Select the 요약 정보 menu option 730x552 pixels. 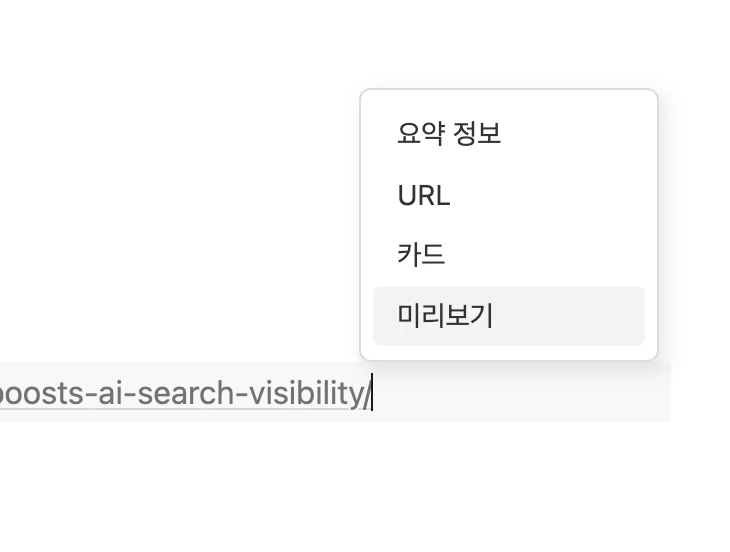pyautogui.click(x=449, y=134)
